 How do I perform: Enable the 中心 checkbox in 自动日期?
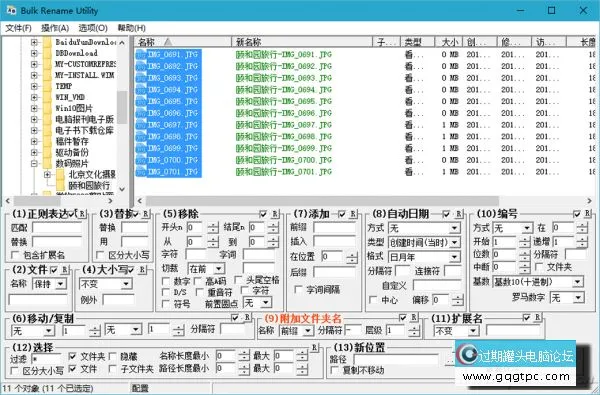pyautogui.click(x=373, y=300)
